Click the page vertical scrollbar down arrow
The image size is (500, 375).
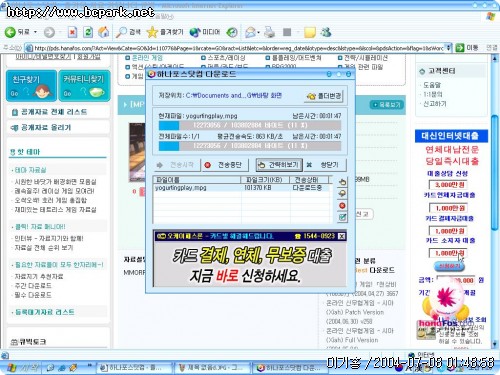(495, 343)
